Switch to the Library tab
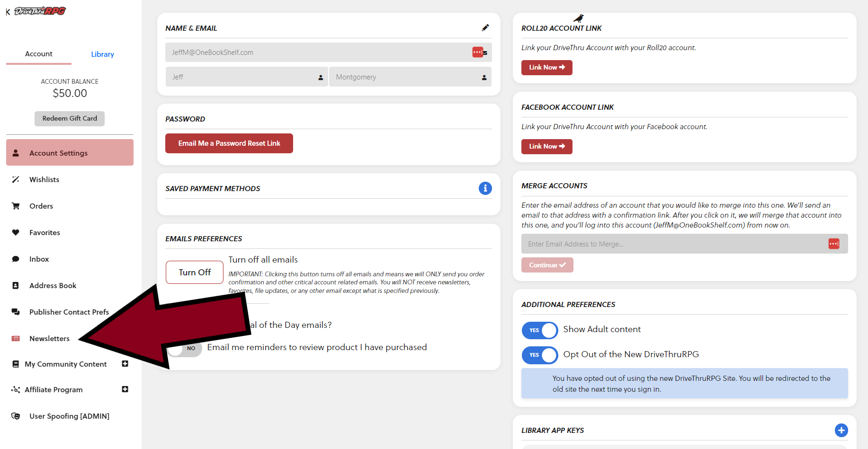The width and height of the screenshot is (868, 449). [102, 54]
